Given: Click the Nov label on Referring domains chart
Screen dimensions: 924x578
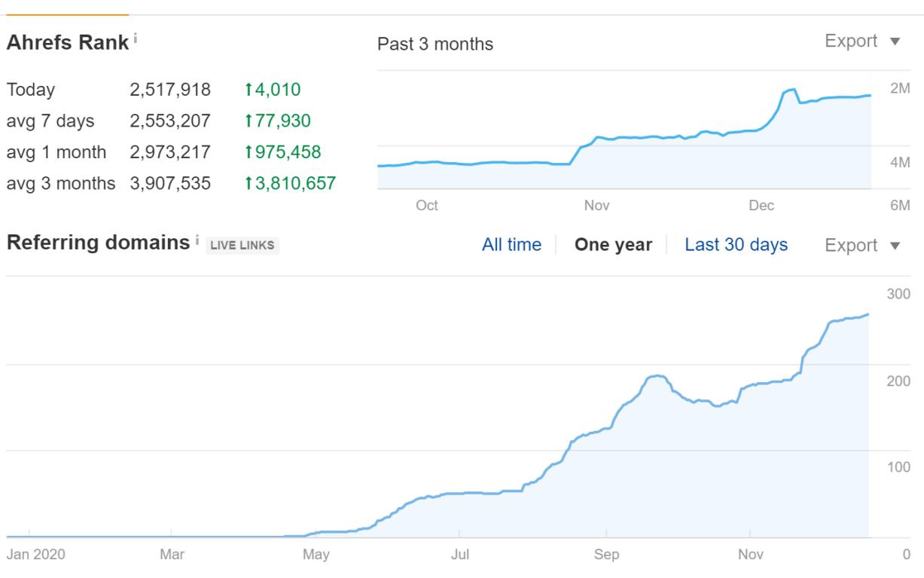Looking at the screenshot, I should coord(751,555).
